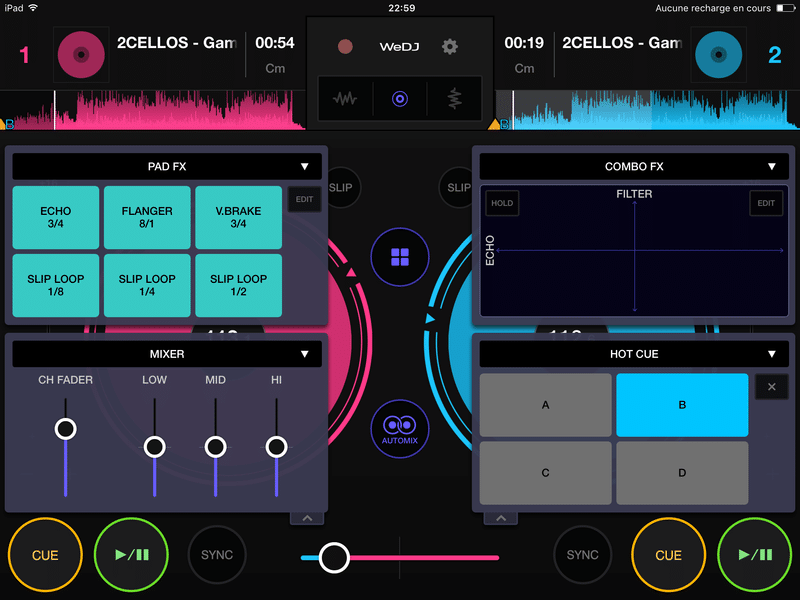Jump to hot cue B
This screenshot has height=600, width=800.
[682, 405]
